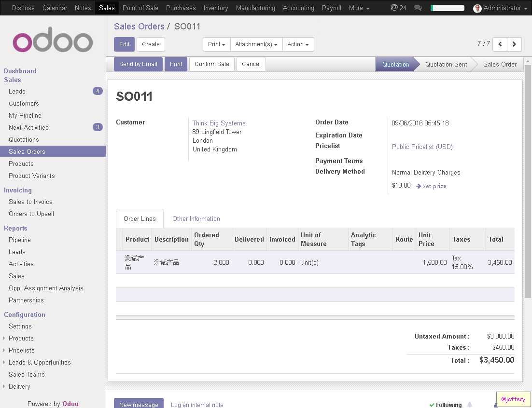Click the Set price arrow link

pyautogui.click(x=431, y=186)
